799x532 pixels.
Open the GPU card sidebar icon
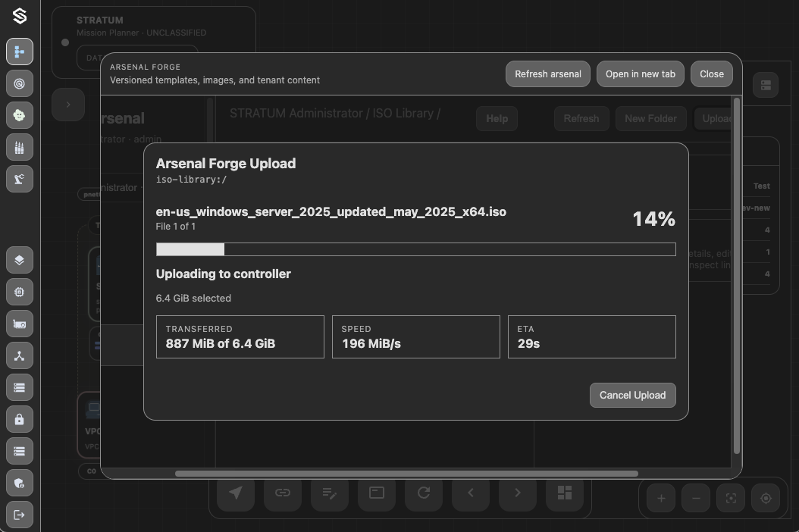pos(20,324)
